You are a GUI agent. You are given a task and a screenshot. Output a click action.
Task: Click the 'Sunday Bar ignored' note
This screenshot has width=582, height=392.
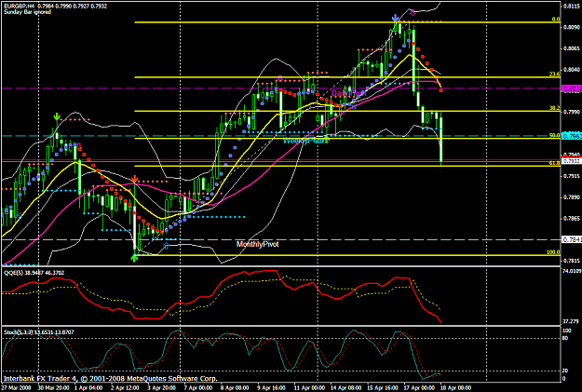point(27,12)
